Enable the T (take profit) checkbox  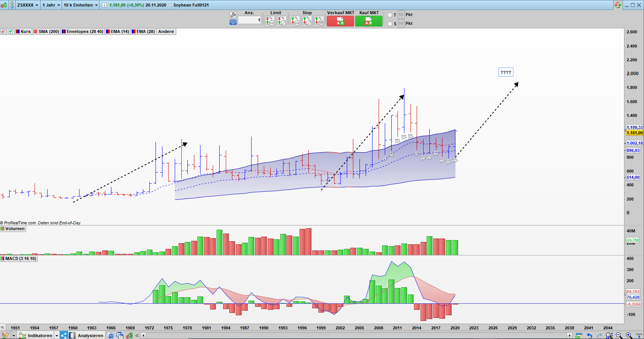[390, 15]
